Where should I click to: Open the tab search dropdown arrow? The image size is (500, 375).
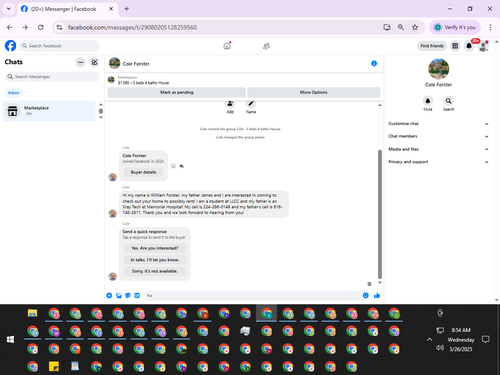coord(9,9)
